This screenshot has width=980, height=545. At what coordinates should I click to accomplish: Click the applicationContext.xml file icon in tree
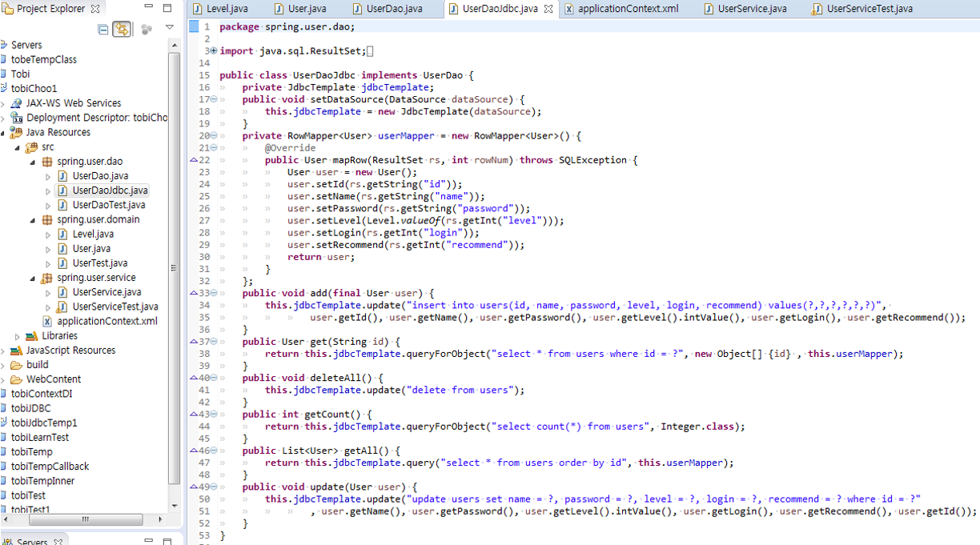pyautogui.click(x=47, y=321)
